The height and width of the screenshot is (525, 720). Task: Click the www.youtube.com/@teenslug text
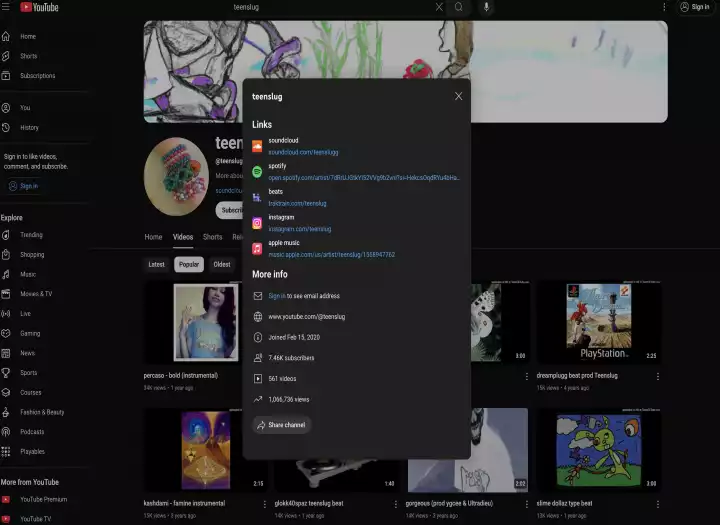click(x=307, y=316)
